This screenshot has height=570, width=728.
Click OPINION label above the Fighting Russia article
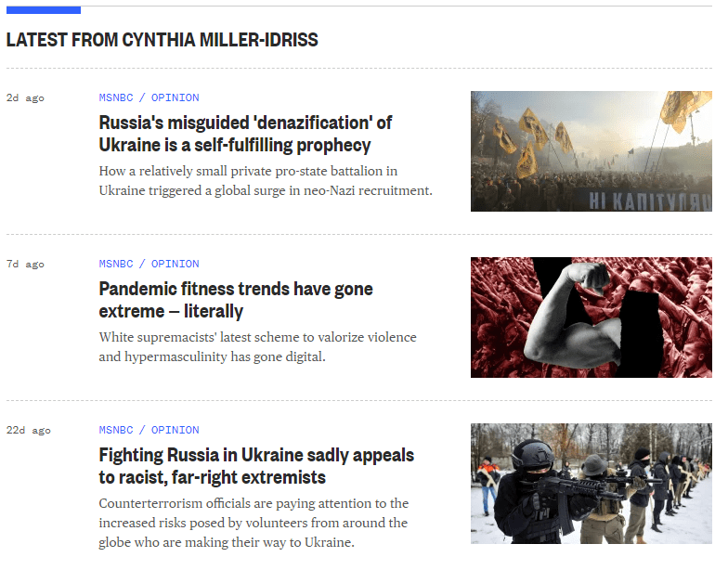(175, 430)
